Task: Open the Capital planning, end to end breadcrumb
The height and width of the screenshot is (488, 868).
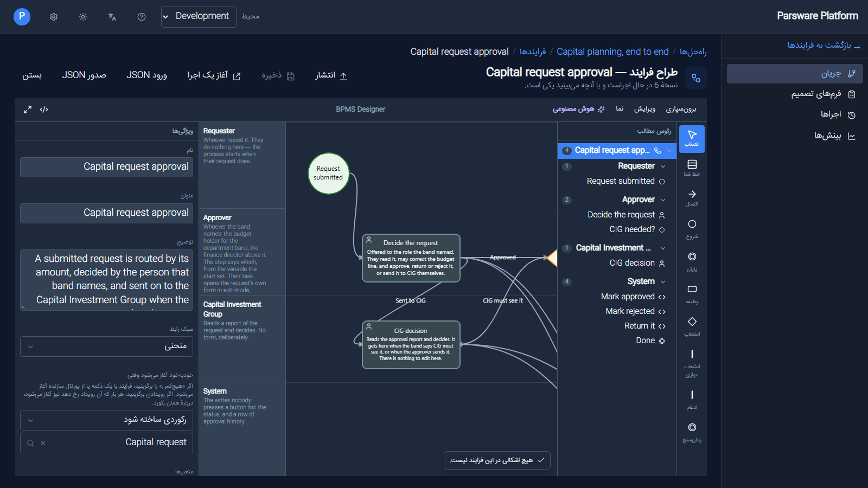Action: [x=612, y=52]
